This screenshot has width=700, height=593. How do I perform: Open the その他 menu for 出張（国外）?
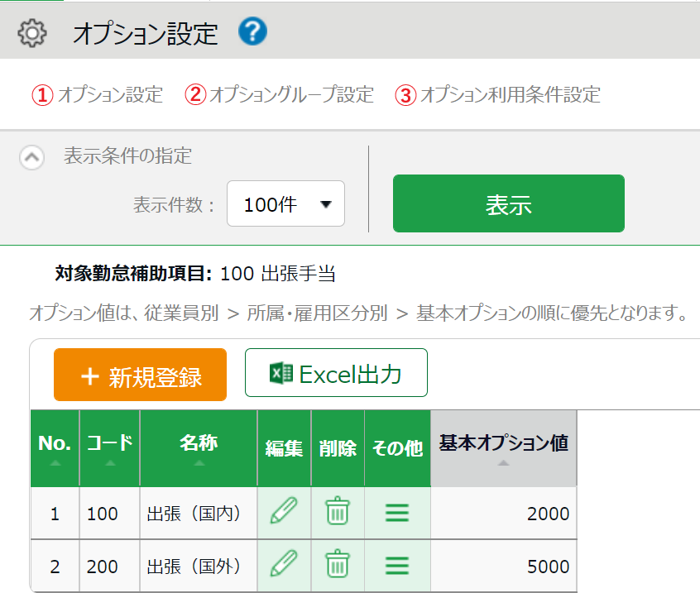click(x=397, y=566)
